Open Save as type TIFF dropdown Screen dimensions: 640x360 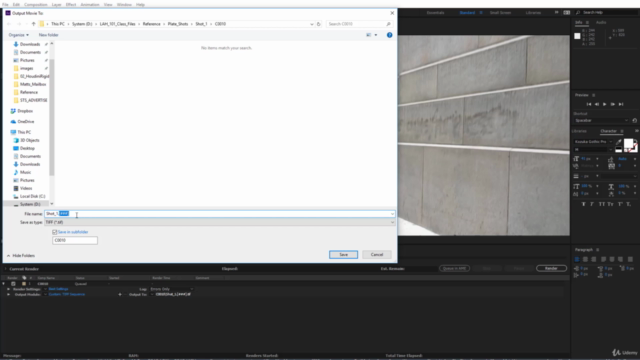click(220, 222)
